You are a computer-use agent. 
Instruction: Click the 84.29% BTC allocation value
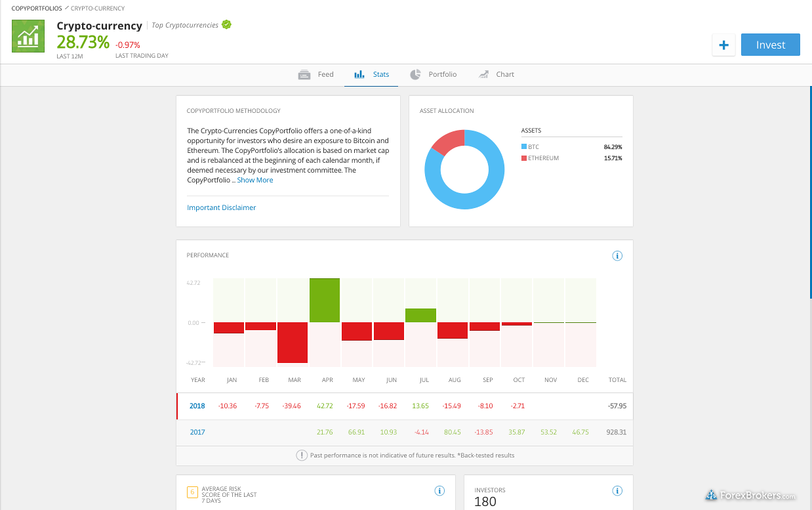click(x=613, y=147)
